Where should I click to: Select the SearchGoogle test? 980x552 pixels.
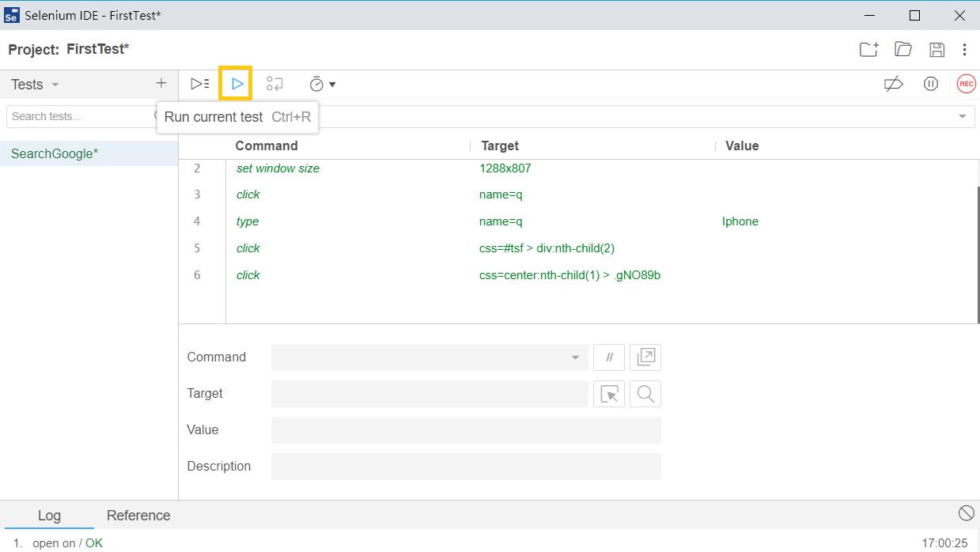click(89, 153)
